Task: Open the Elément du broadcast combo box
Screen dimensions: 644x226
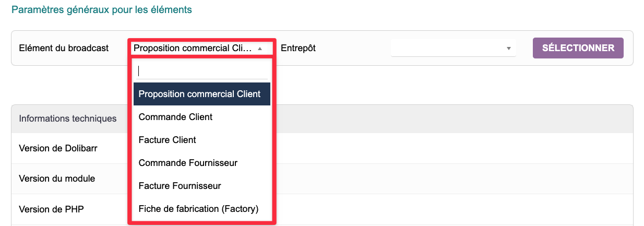Action: pyautogui.click(x=193, y=48)
